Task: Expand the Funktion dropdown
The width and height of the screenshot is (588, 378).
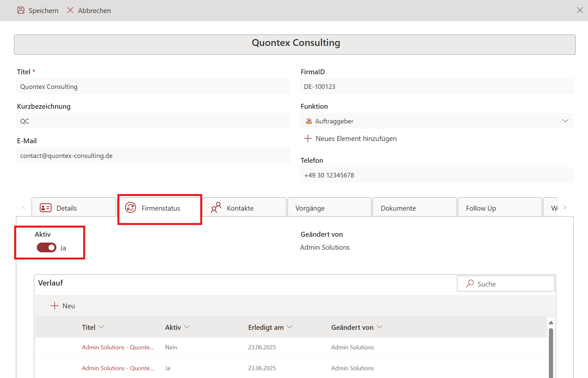Action: point(565,121)
